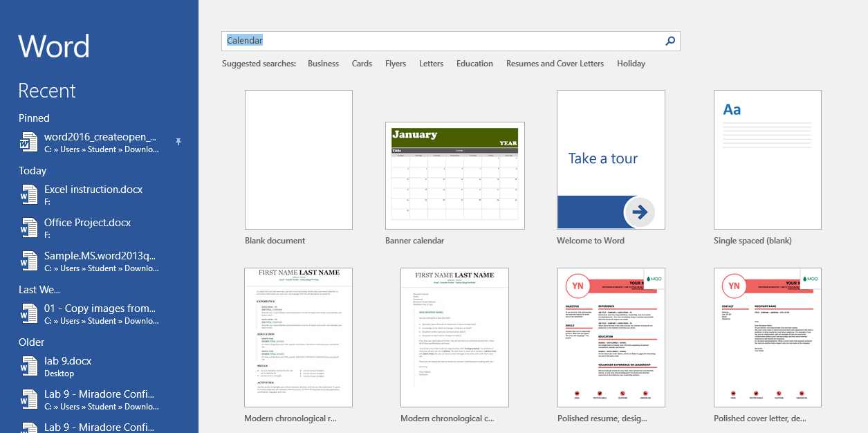The height and width of the screenshot is (433, 868).
Task: Open the Single spaced (blank) template
Action: [768, 160]
